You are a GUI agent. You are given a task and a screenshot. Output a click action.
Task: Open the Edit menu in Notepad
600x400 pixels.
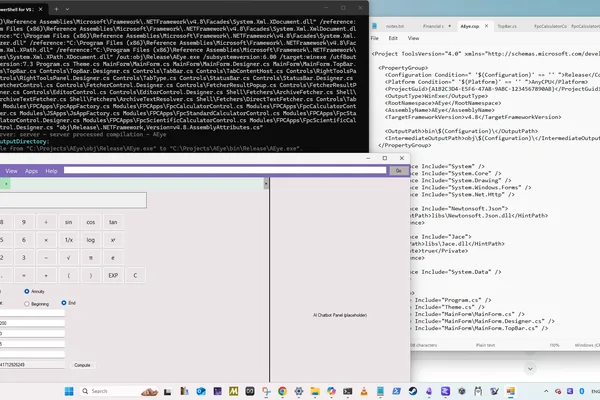[x=393, y=38]
